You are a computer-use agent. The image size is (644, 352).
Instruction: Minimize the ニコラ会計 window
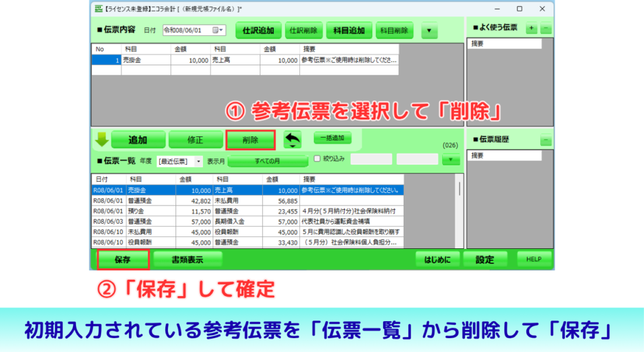click(497, 9)
